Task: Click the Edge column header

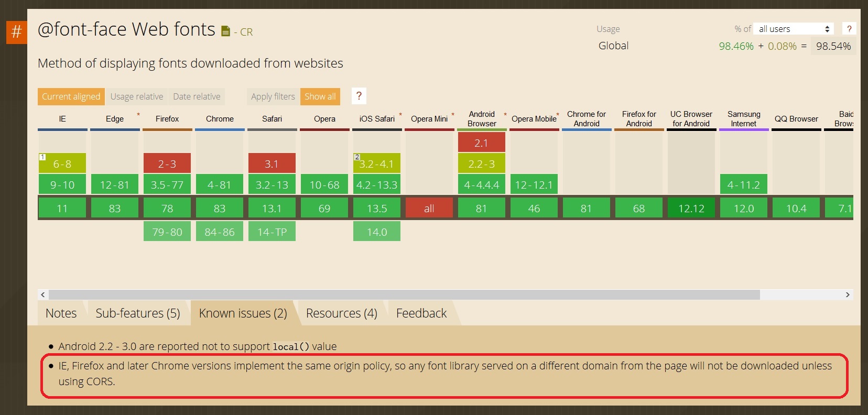Action: pyautogui.click(x=115, y=119)
